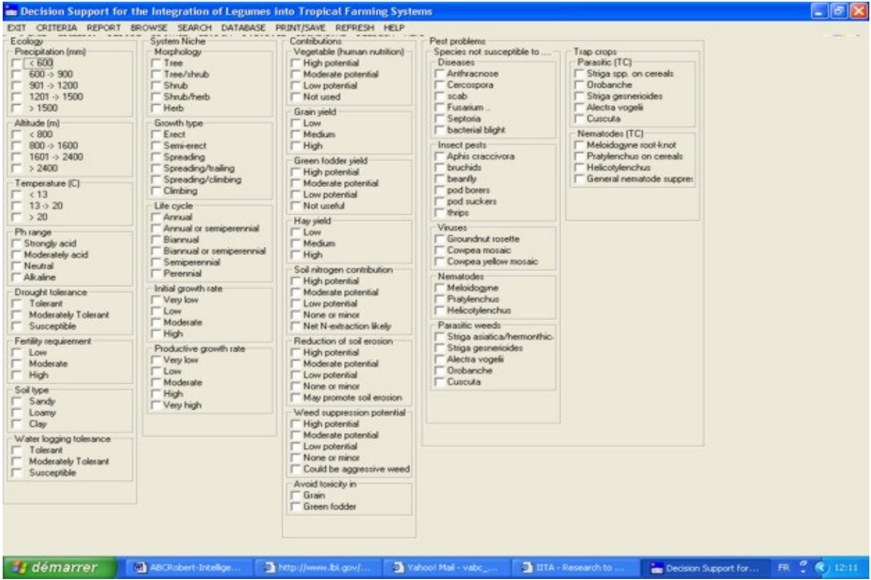Select Perennial life cycle checkbox

click(156, 274)
